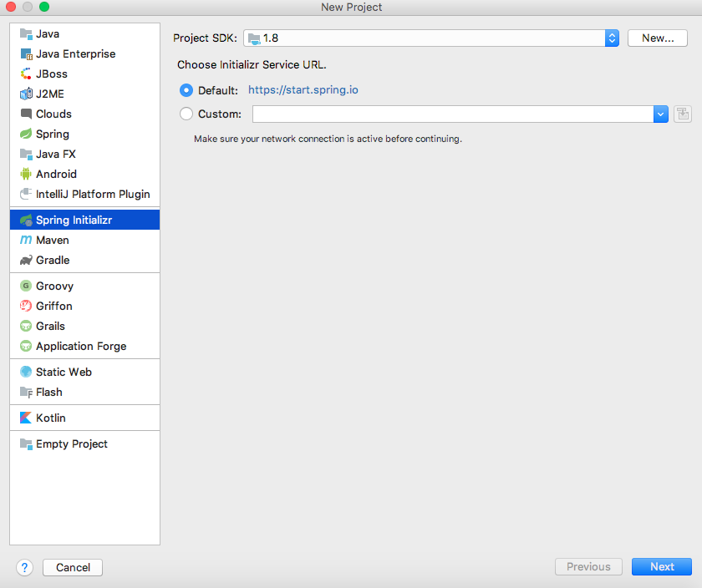Select the Maven m icon

pyautogui.click(x=26, y=241)
